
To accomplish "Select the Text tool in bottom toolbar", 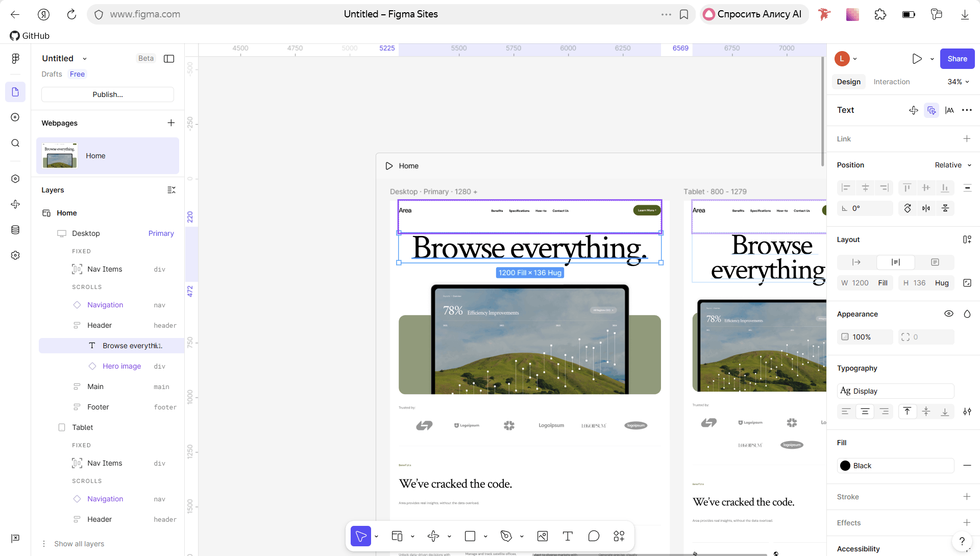I will (568, 536).
